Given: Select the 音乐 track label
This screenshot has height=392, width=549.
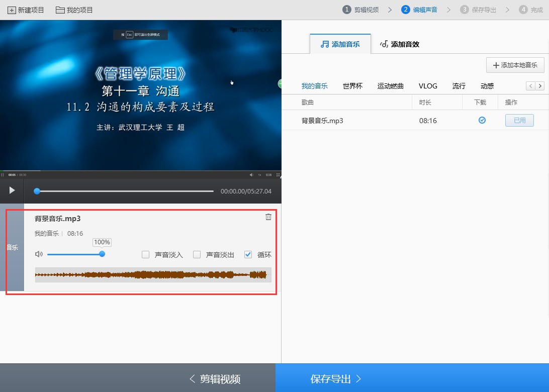Looking at the screenshot, I should (12, 247).
